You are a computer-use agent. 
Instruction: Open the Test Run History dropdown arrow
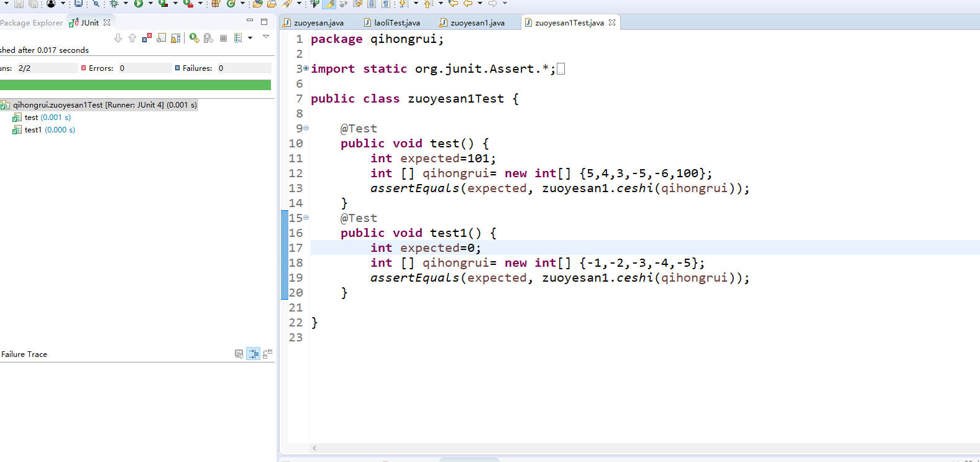250,38
